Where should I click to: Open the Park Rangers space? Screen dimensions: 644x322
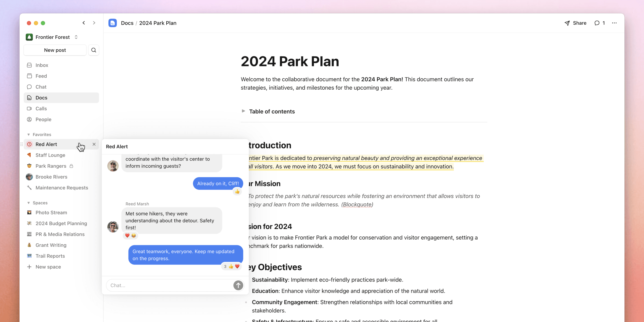pyautogui.click(x=50, y=166)
